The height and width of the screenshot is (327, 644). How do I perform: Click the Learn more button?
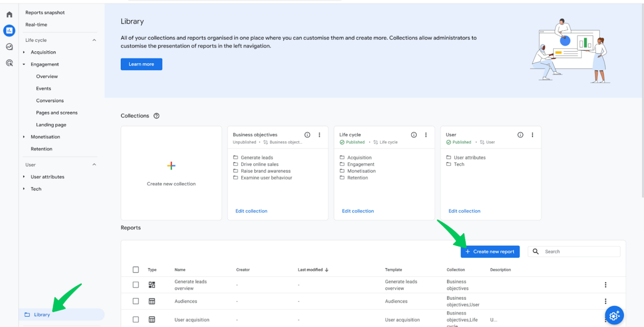coord(141,64)
